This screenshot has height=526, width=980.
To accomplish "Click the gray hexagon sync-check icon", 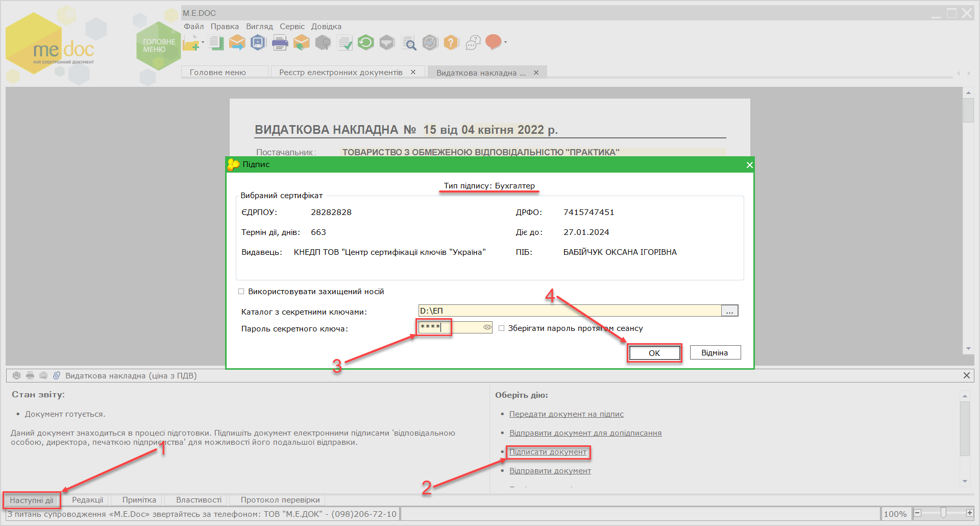I will click(430, 42).
